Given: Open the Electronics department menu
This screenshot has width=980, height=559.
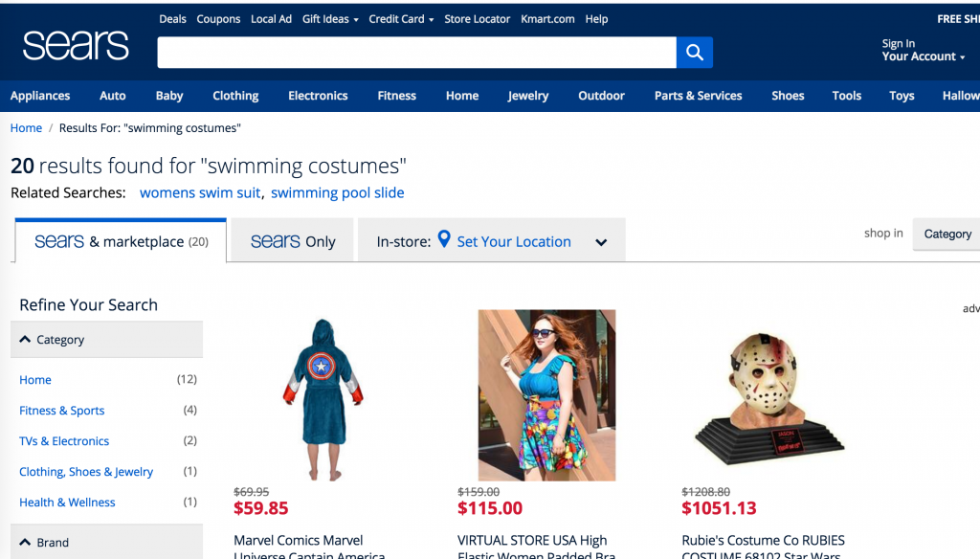Looking at the screenshot, I should point(317,96).
